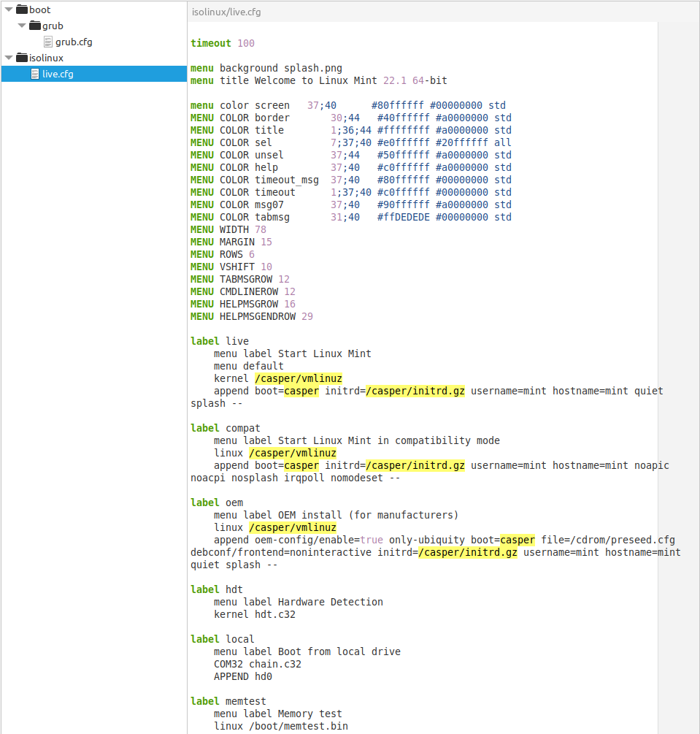The width and height of the screenshot is (700, 734).
Task: Click the 'kernel hdt.c32' line
Action: pyautogui.click(x=255, y=614)
